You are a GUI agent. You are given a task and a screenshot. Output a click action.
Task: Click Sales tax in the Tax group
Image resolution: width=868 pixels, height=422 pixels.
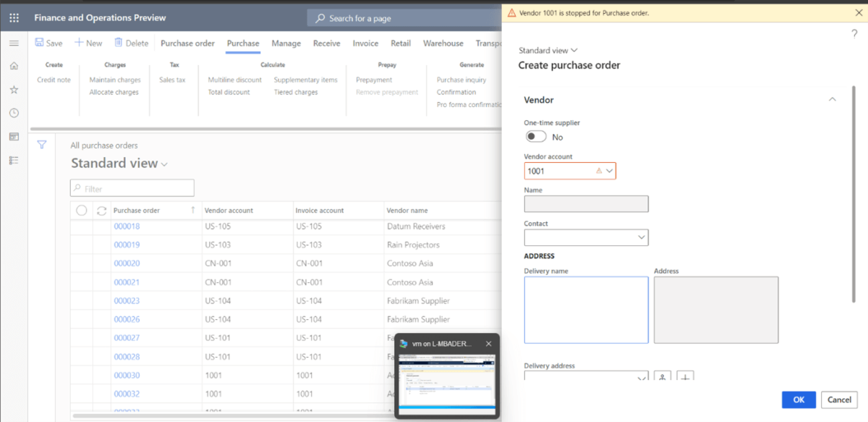(x=172, y=80)
